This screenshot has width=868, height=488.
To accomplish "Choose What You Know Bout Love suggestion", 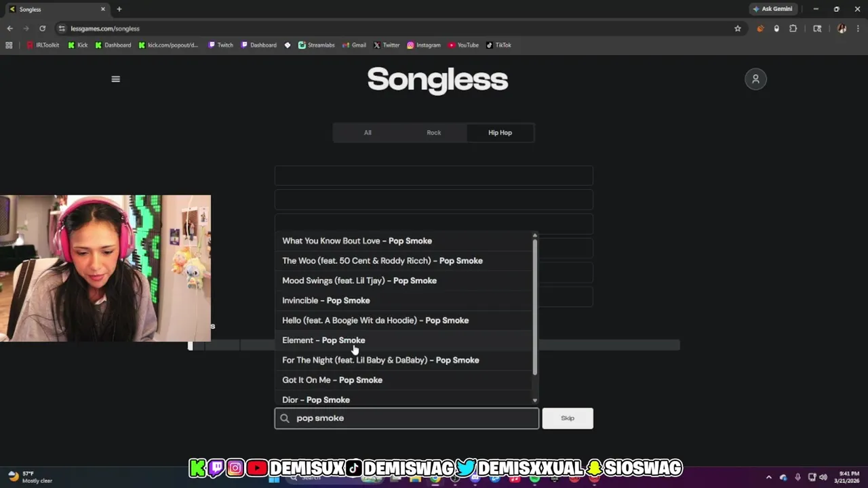I will (x=403, y=241).
